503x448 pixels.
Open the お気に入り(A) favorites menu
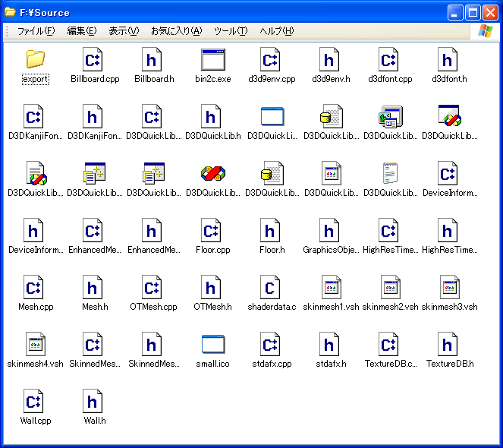pos(176,31)
